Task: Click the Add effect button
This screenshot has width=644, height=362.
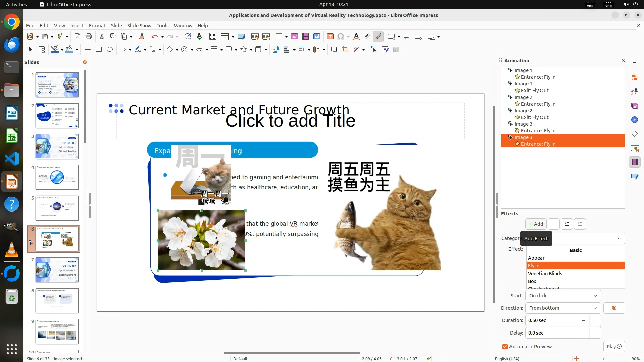Action: tap(536, 224)
